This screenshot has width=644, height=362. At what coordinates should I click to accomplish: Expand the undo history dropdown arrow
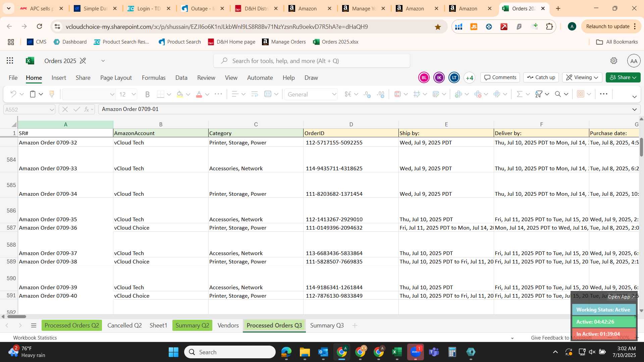(x=22, y=95)
